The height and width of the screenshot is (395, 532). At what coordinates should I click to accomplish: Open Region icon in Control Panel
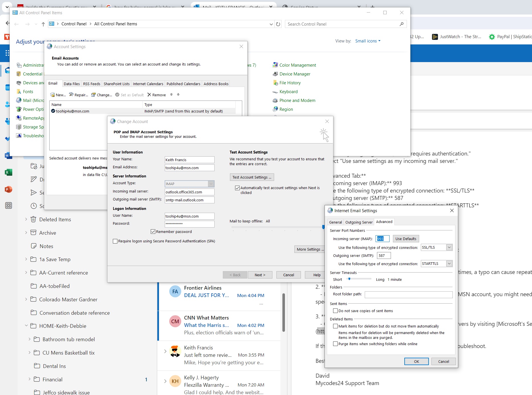tap(275, 109)
